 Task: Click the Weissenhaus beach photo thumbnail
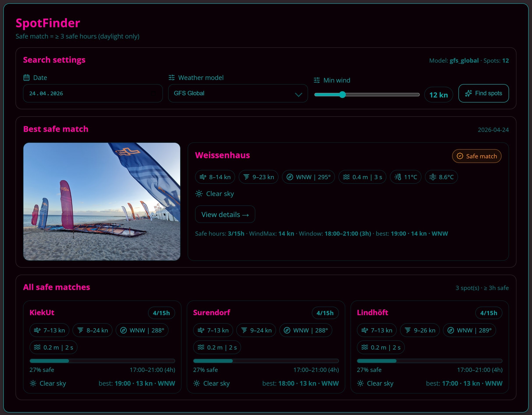102,201
